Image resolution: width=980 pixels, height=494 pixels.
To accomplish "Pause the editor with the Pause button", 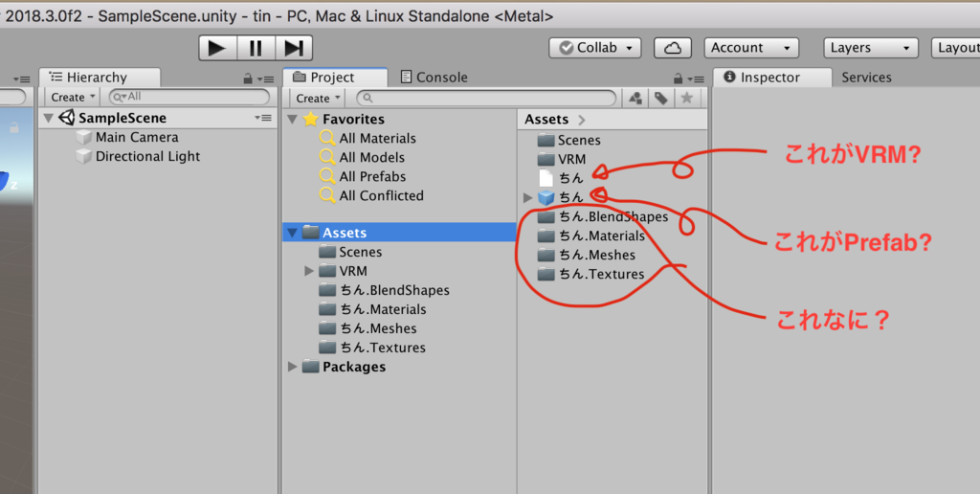I will (256, 48).
